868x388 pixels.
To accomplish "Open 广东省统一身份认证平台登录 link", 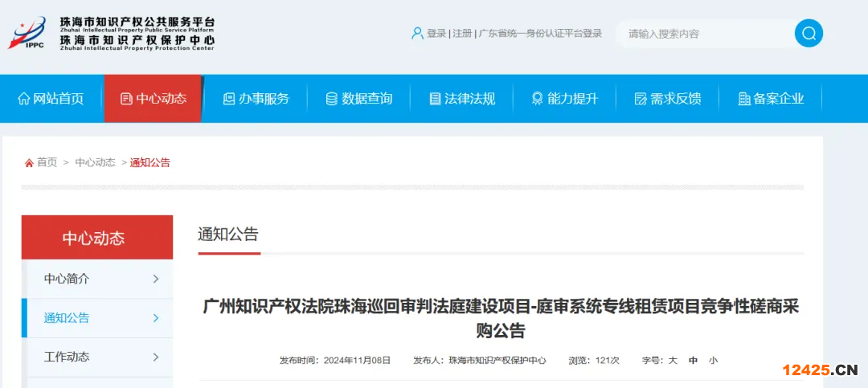I will coord(540,33).
